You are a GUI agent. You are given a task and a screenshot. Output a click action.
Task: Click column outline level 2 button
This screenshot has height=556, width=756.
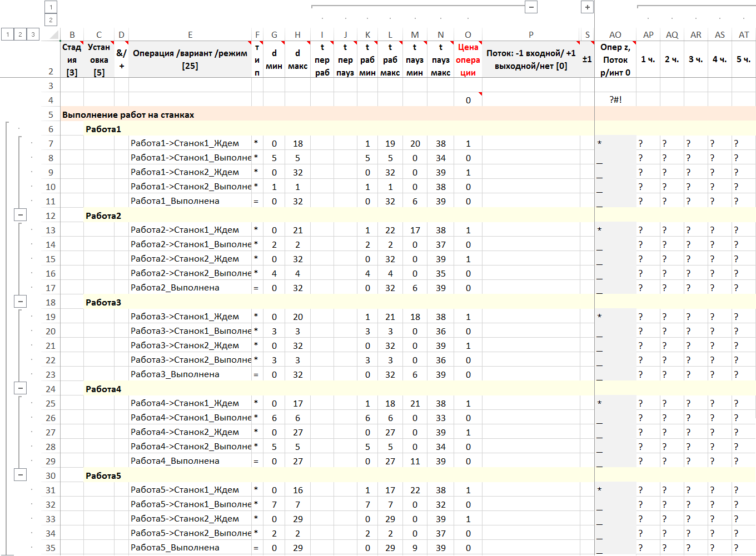point(51,20)
